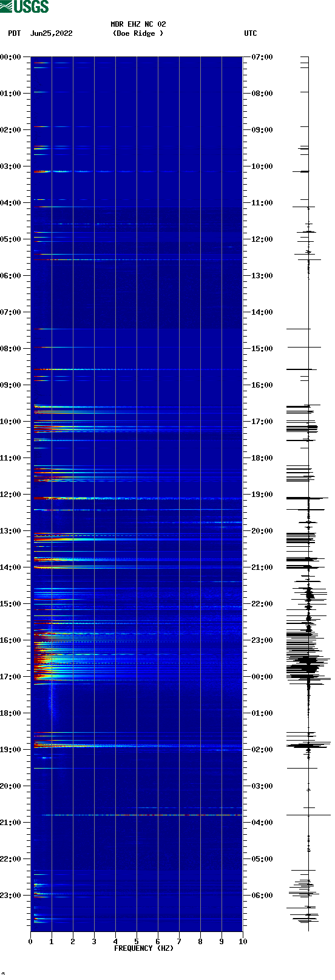Click the frequency axis label '5'
The width and height of the screenshot is (335, 980).
coord(137,942)
